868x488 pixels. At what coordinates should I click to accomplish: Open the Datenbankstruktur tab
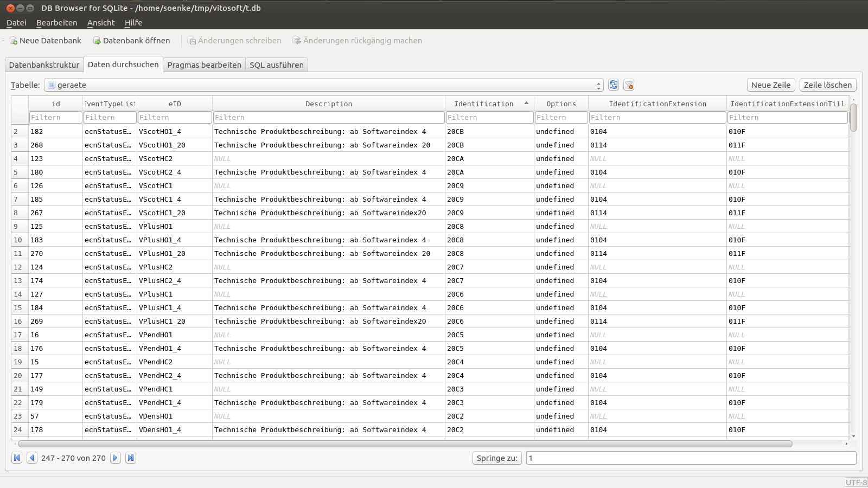(43, 65)
